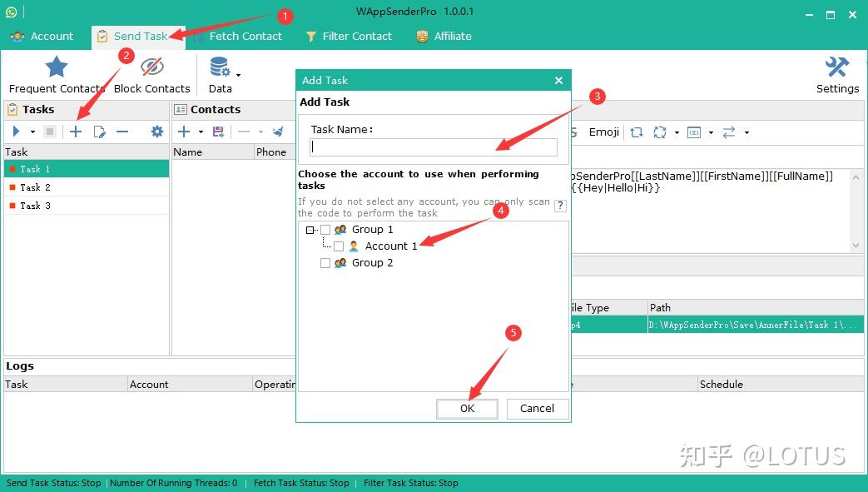Start task with play icon
Image resolution: width=868 pixels, height=492 pixels.
tap(16, 132)
